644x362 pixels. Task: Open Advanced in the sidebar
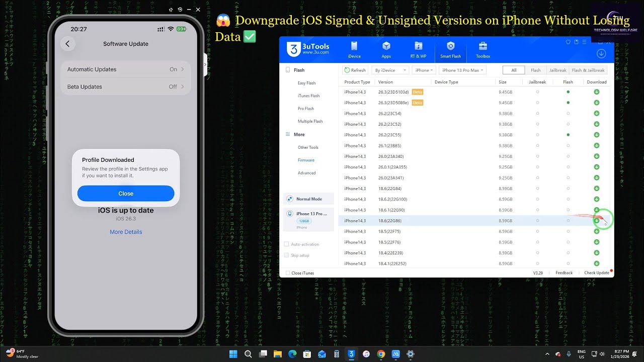click(x=306, y=173)
